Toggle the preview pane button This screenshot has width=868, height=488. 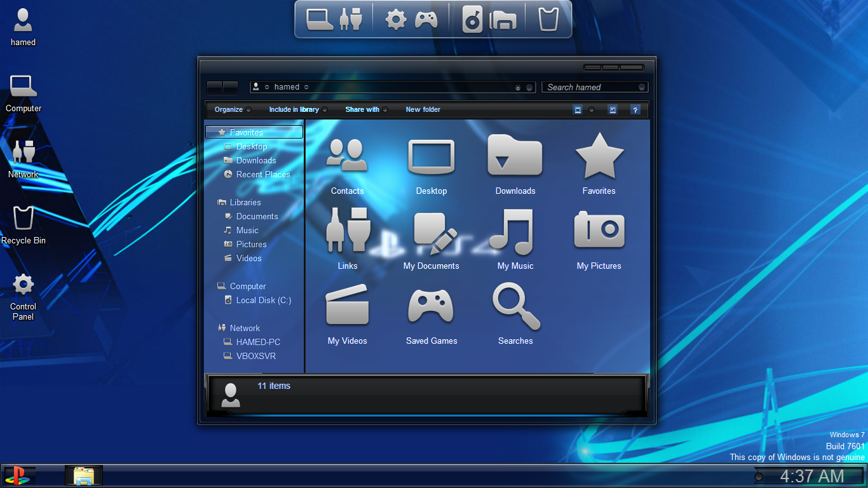[613, 110]
